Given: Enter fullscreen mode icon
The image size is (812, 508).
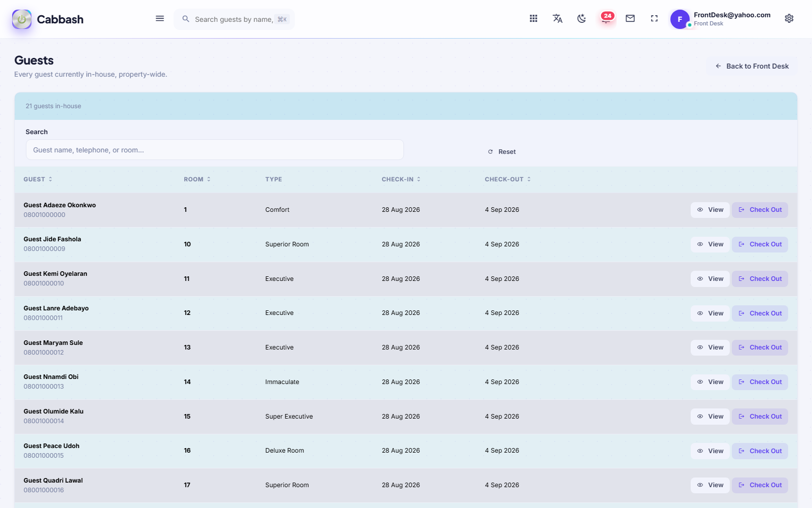Looking at the screenshot, I should click(654, 19).
